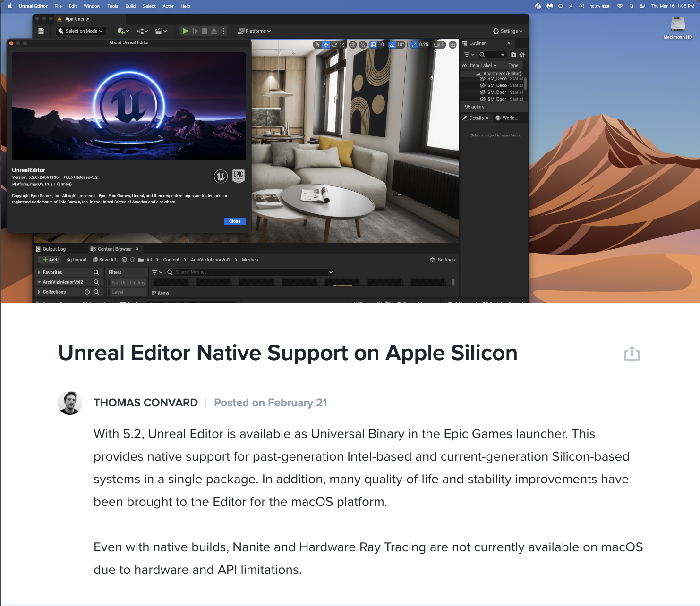Screen dimensions: 700x606
Task: Open the camera speed setting
Action: [439, 45]
